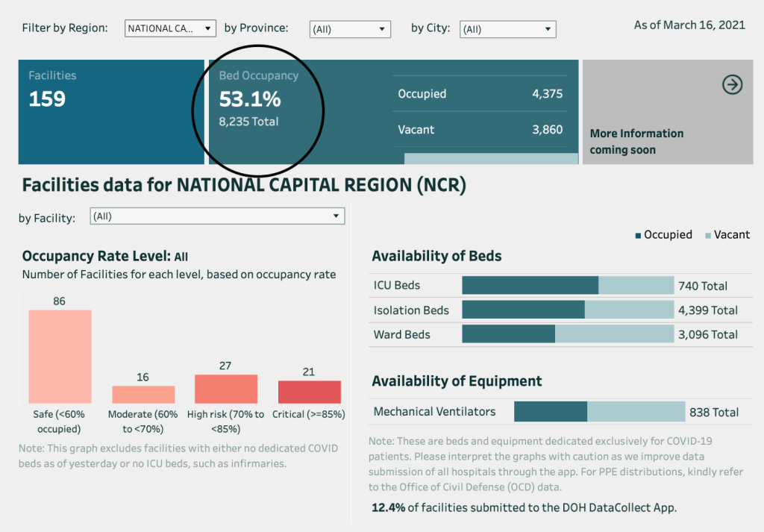Open the by City dropdown
The image size is (764, 532).
(x=507, y=29)
